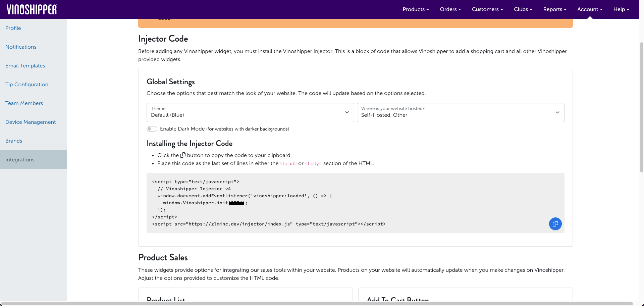Click the Global Settings heading

[x=171, y=82]
